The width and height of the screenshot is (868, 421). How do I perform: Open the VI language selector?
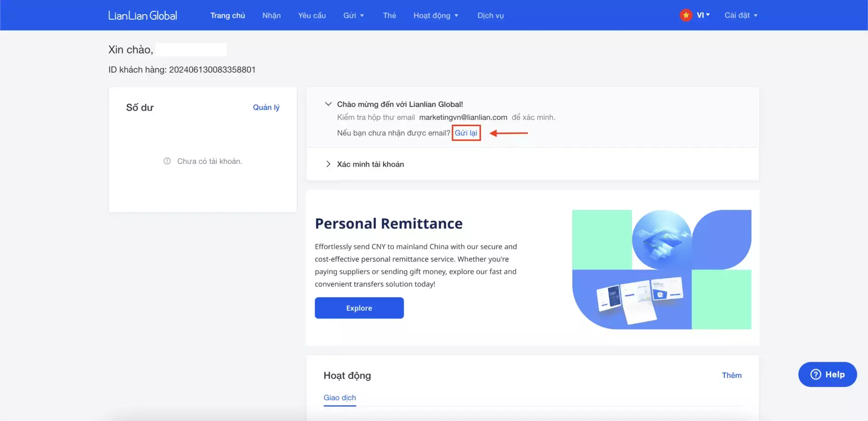(703, 15)
